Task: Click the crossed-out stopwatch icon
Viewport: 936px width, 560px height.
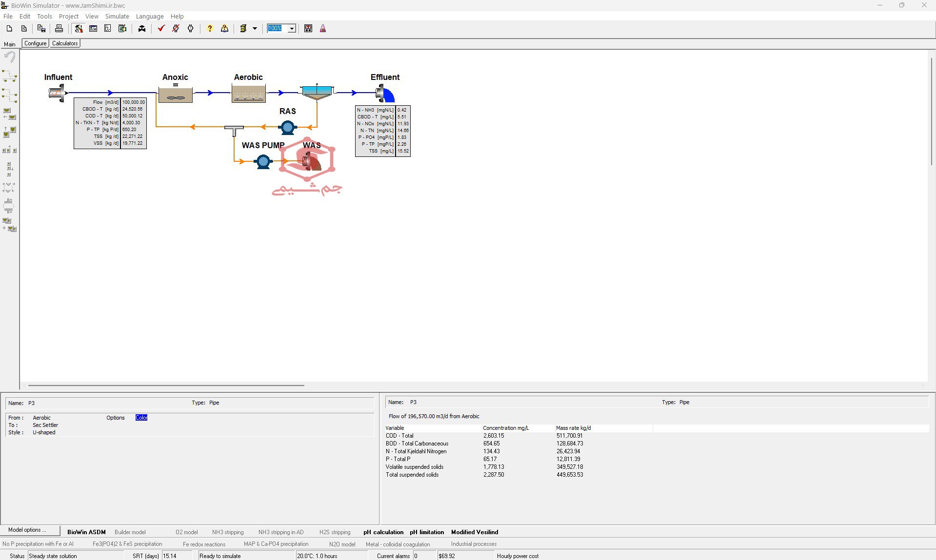Action: (x=176, y=29)
